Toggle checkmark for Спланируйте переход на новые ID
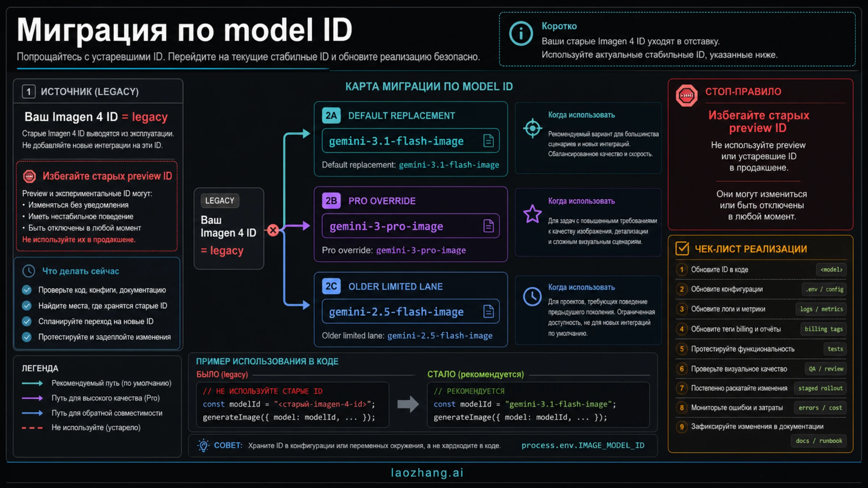 pyautogui.click(x=26, y=321)
